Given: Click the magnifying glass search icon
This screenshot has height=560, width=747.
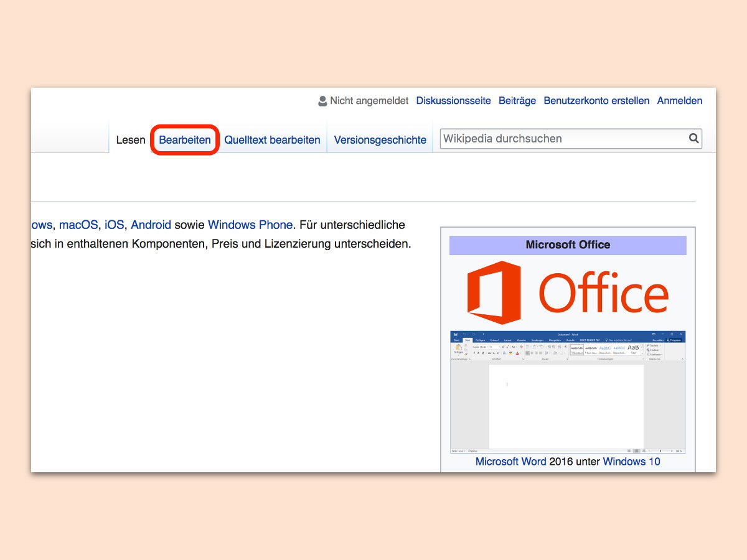Looking at the screenshot, I should tap(693, 138).
